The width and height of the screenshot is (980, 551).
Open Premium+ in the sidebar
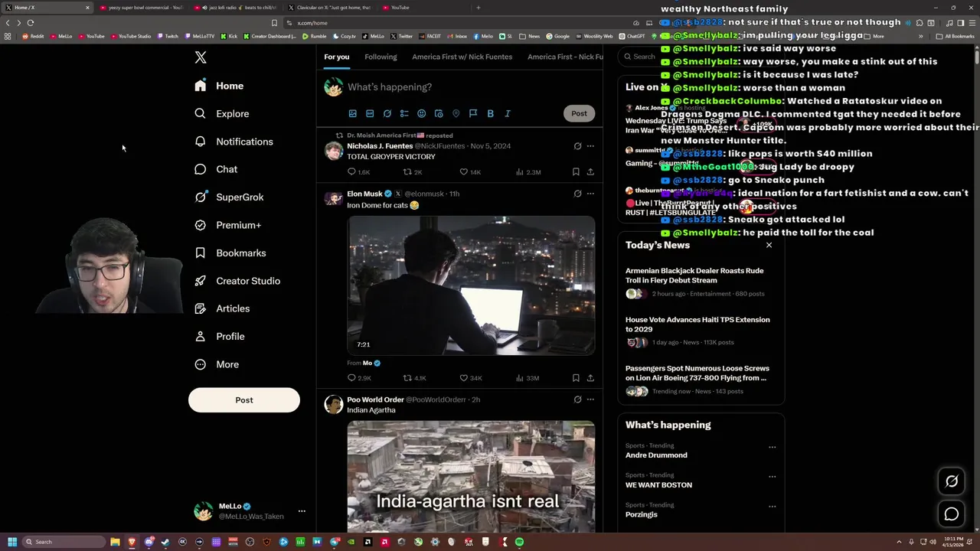tap(227, 225)
